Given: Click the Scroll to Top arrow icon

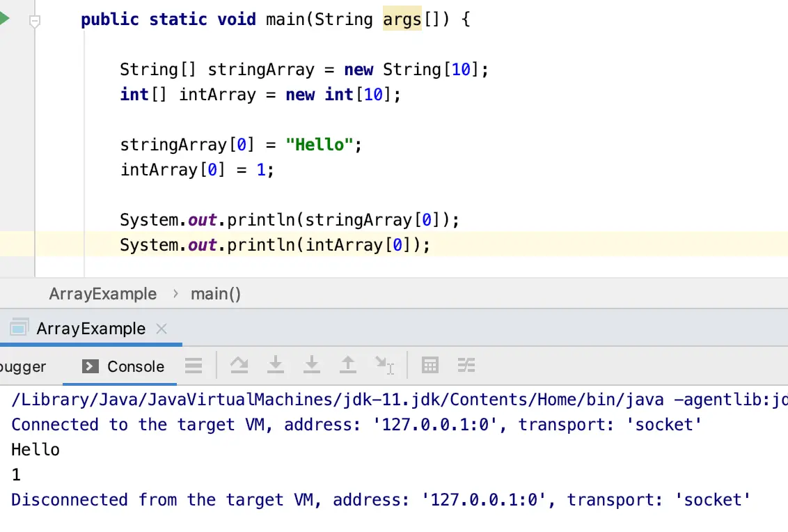Looking at the screenshot, I should click(x=348, y=365).
